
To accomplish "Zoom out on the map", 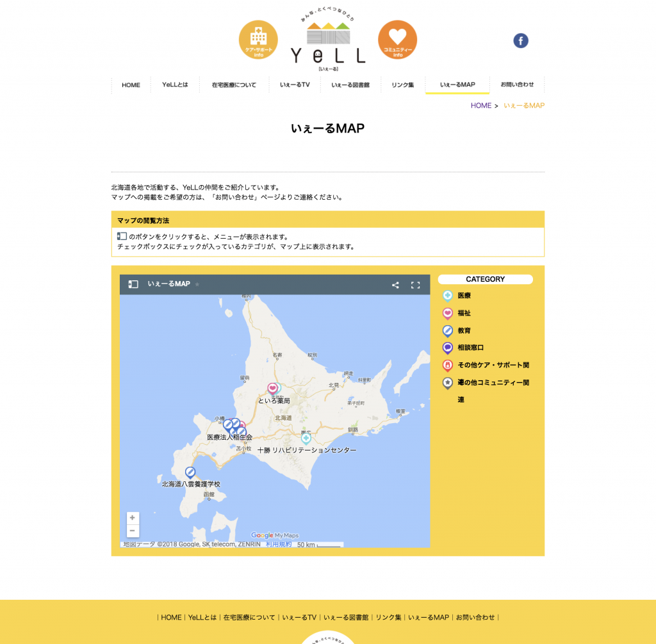I will 133,531.
